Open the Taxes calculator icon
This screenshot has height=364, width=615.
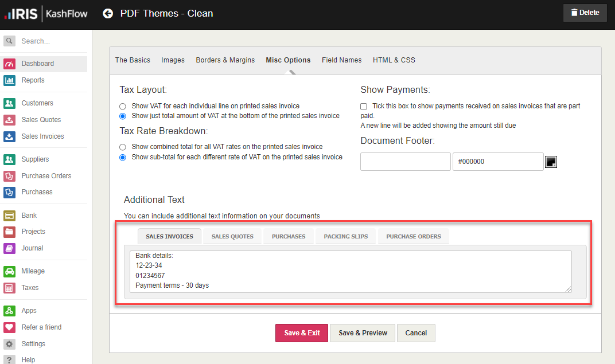[9, 288]
